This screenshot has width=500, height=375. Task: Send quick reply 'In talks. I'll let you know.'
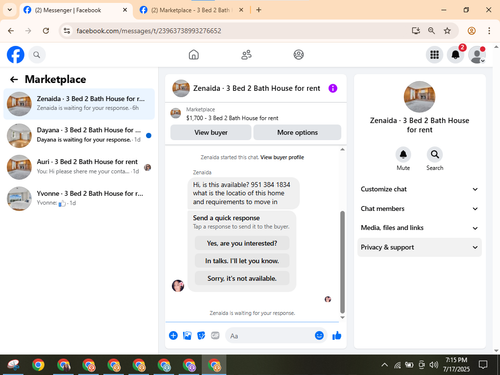(242, 261)
